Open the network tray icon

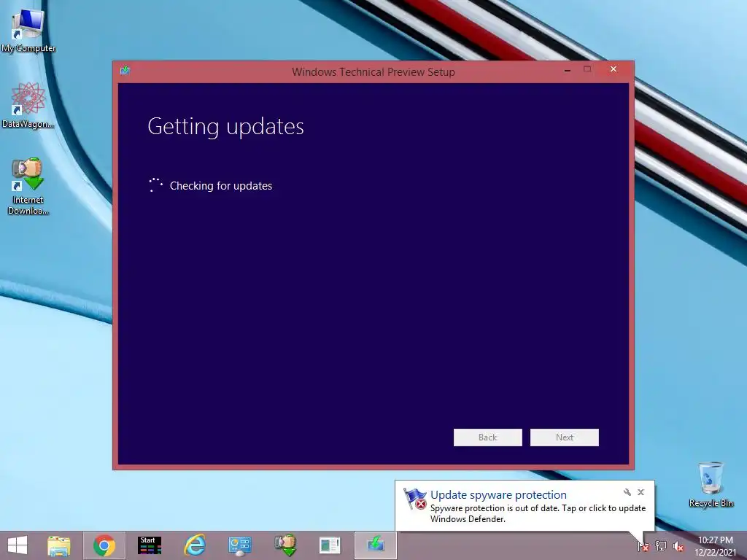[661, 545]
